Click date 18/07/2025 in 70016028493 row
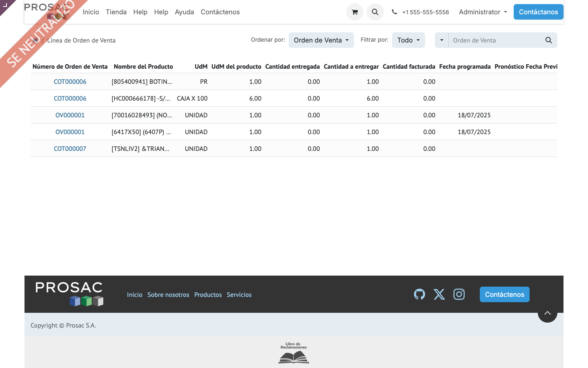 coord(474,115)
